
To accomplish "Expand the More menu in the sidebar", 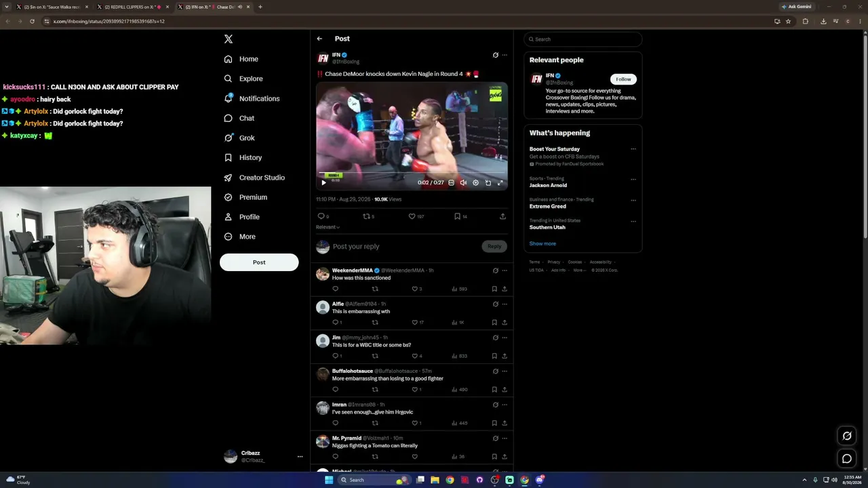I will (x=240, y=237).
